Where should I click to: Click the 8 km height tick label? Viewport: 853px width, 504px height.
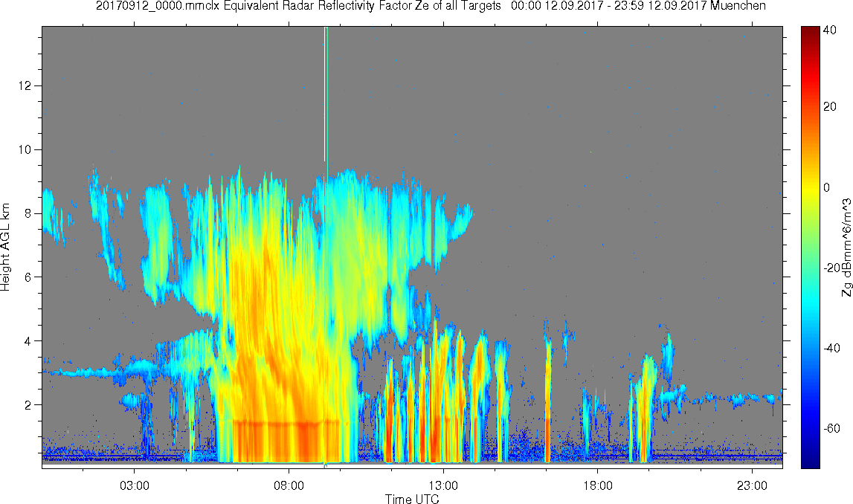pyautogui.click(x=30, y=213)
